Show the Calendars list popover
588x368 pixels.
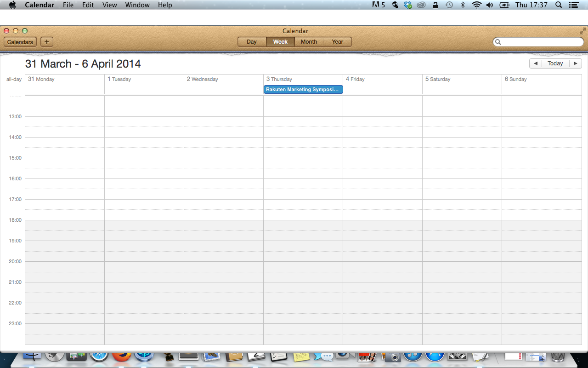tap(20, 42)
